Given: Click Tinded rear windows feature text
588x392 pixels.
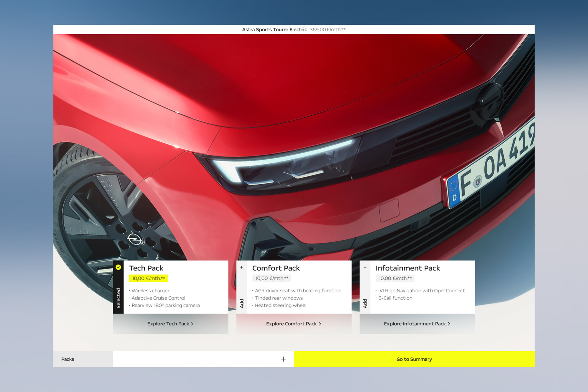Looking at the screenshot, I should (x=279, y=298).
